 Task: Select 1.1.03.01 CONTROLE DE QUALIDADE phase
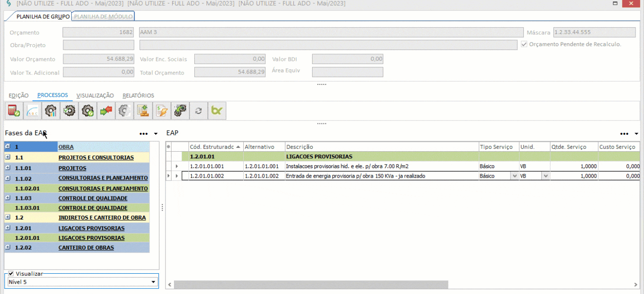point(93,208)
